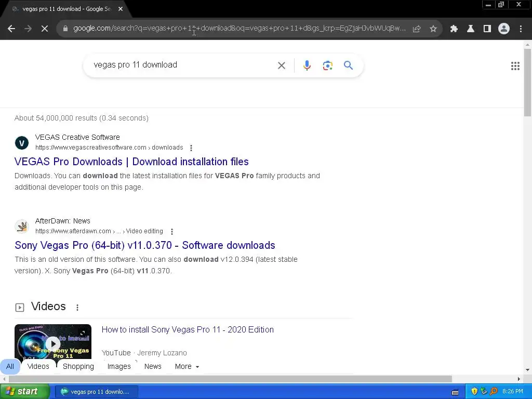The height and width of the screenshot is (399, 532).
Task: Open Chrome Labs flask icon
Action: click(x=471, y=29)
